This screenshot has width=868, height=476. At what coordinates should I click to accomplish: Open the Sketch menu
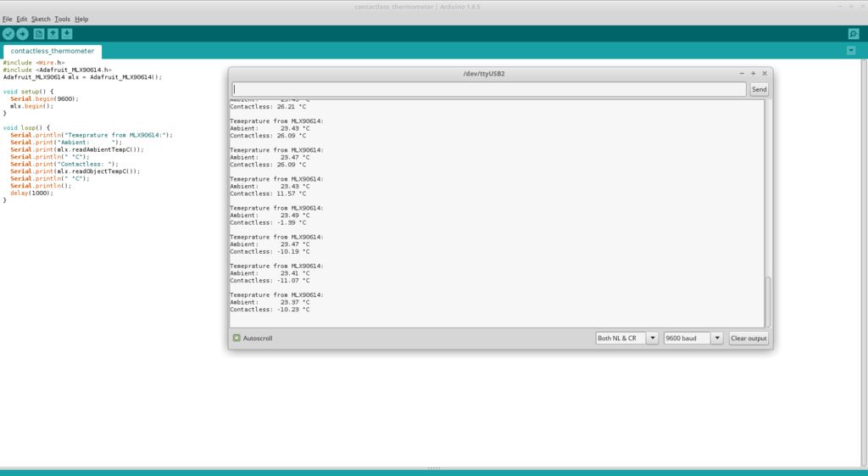click(x=41, y=19)
